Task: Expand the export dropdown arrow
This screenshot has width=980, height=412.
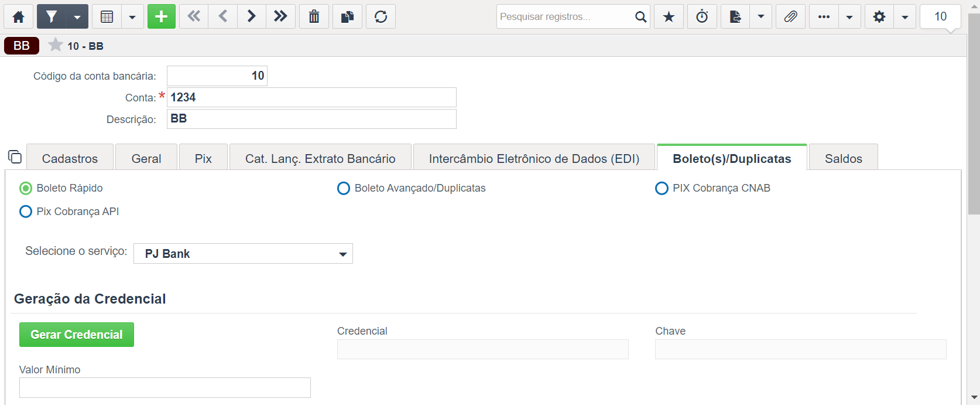Action: click(x=761, y=16)
